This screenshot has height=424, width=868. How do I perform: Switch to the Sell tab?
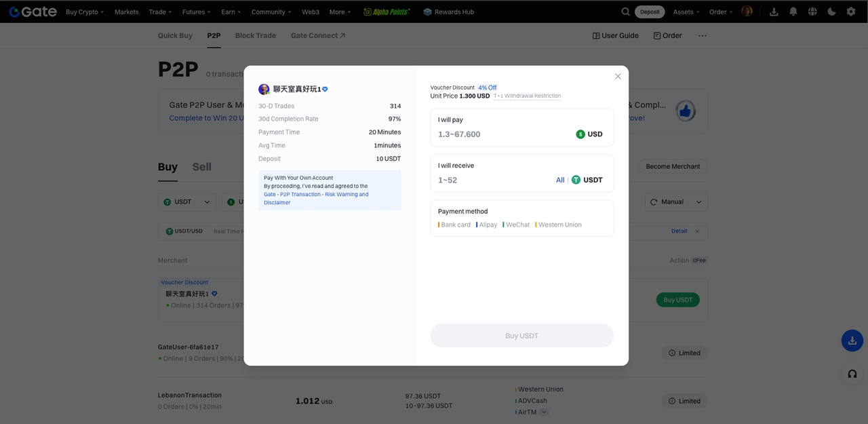pyautogui.click(x=201, y=167)
